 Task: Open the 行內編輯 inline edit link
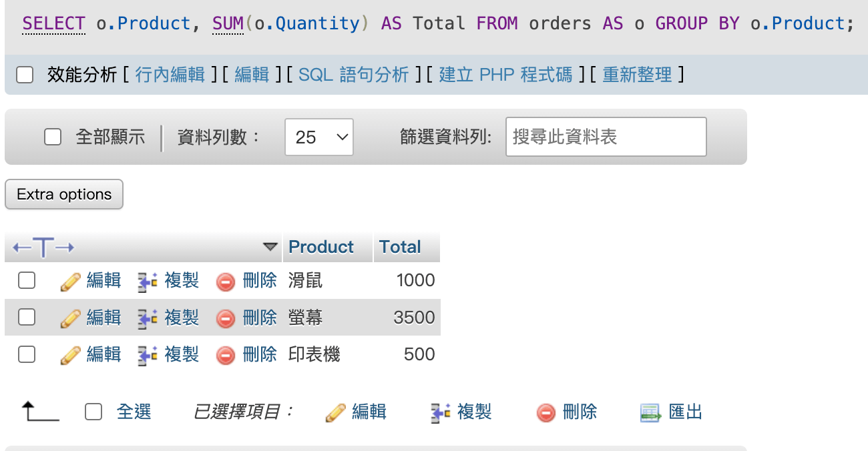click(x=170, y=75)
